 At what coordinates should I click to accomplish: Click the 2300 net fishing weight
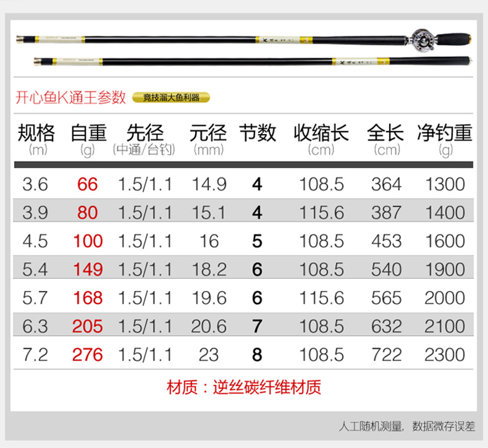(x=445, y=355)
